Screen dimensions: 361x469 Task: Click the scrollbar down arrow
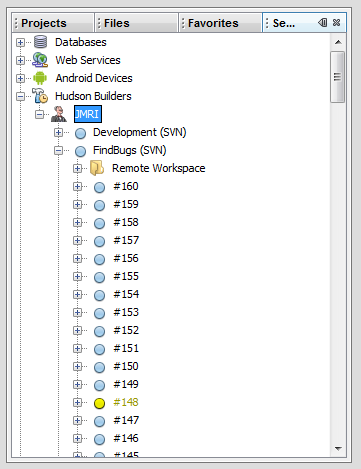(x=338, y=448)
